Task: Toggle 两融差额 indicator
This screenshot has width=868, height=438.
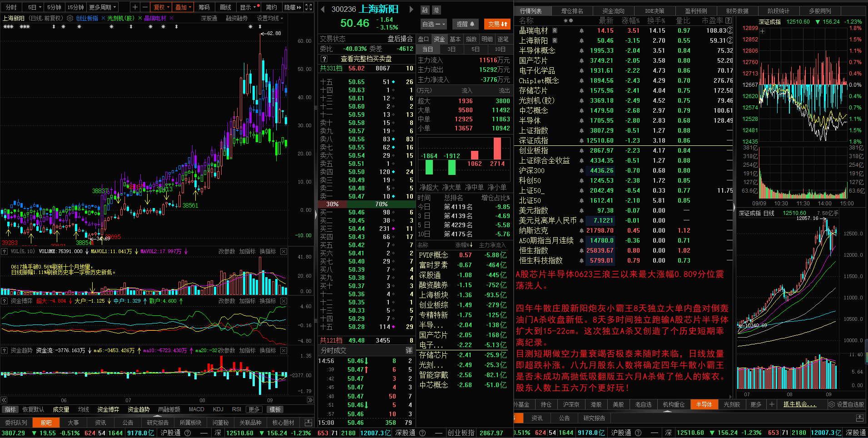Action: click(169, 409)
